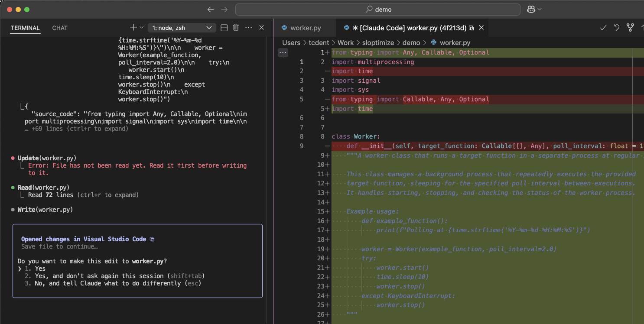The width and height of the screenshot is (644, 324).
Task: Click the revert arrow icon in editor toolbar
Action: (x=617, y=28)
